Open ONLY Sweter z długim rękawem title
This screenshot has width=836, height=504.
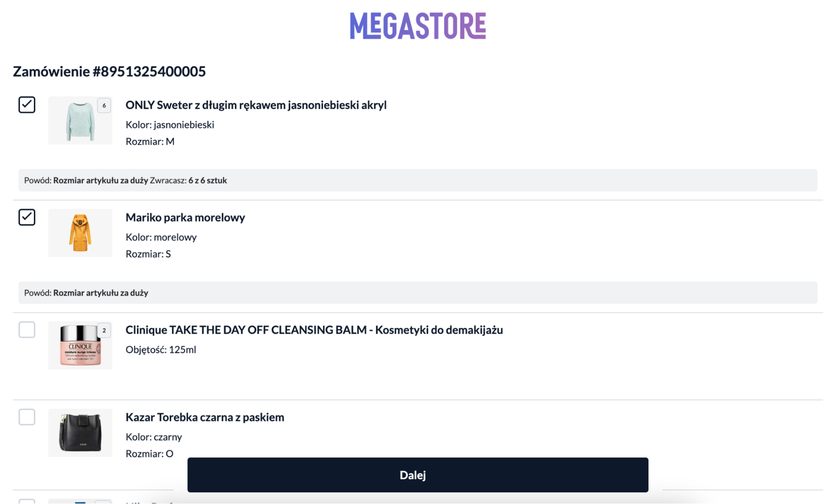(x=256, y=105)
